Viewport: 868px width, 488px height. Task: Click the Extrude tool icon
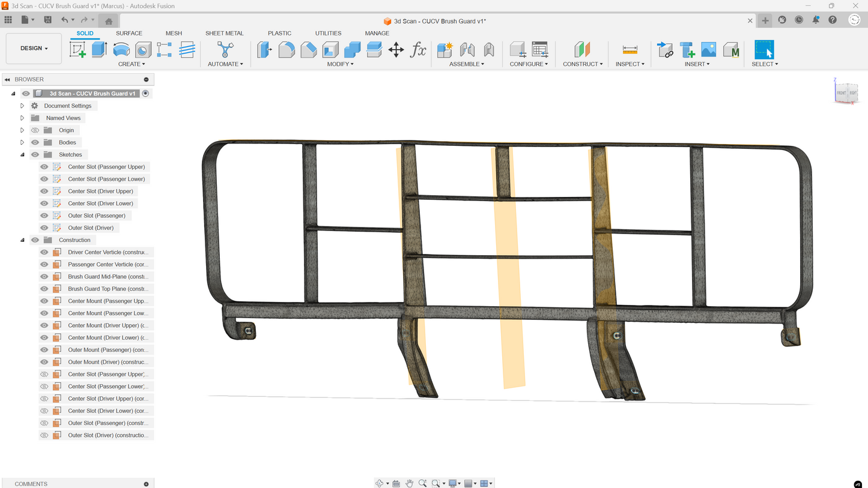[x=99, y=50]
